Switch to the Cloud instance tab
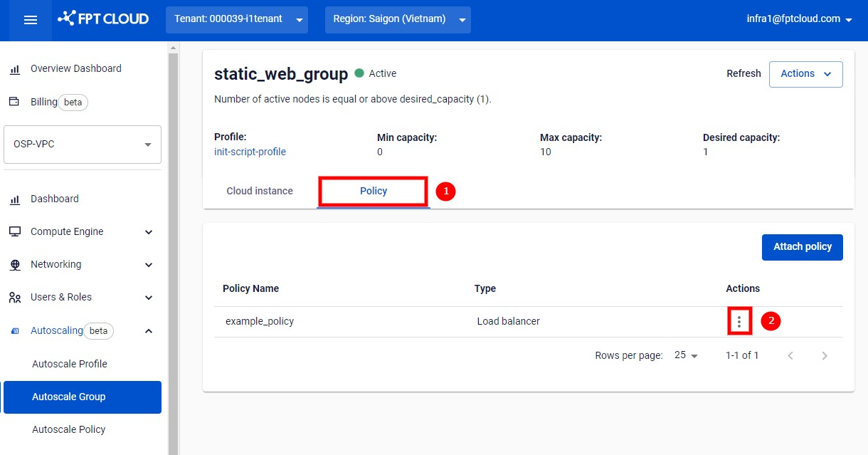 [260, 191]
